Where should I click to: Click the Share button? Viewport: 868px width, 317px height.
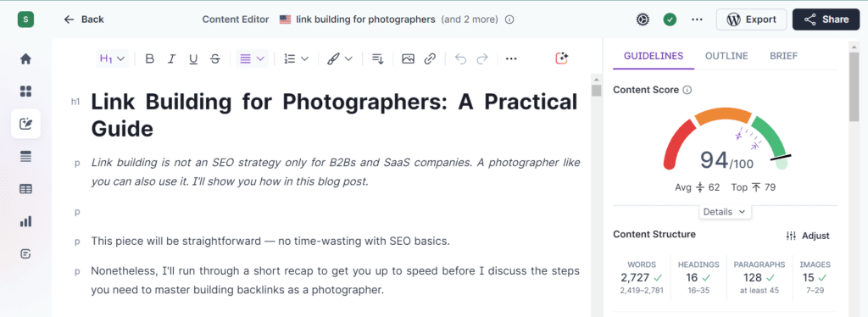(x=826, y=19)
